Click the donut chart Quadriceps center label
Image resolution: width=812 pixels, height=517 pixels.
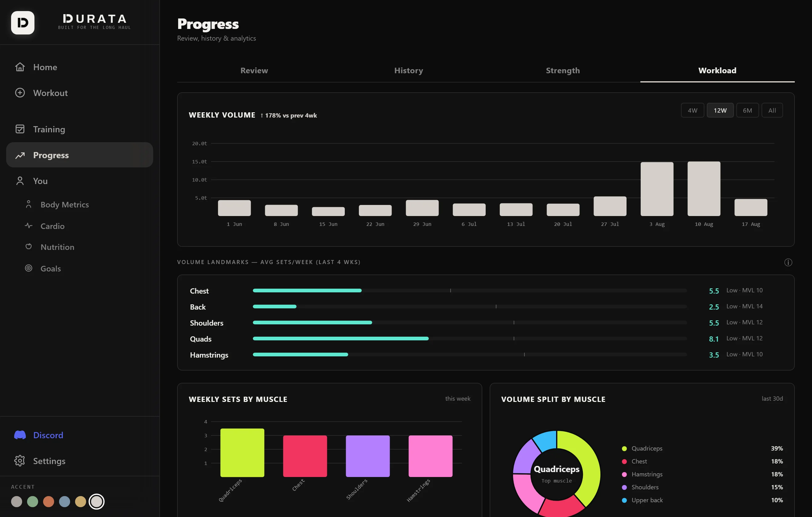coord(556,469)
